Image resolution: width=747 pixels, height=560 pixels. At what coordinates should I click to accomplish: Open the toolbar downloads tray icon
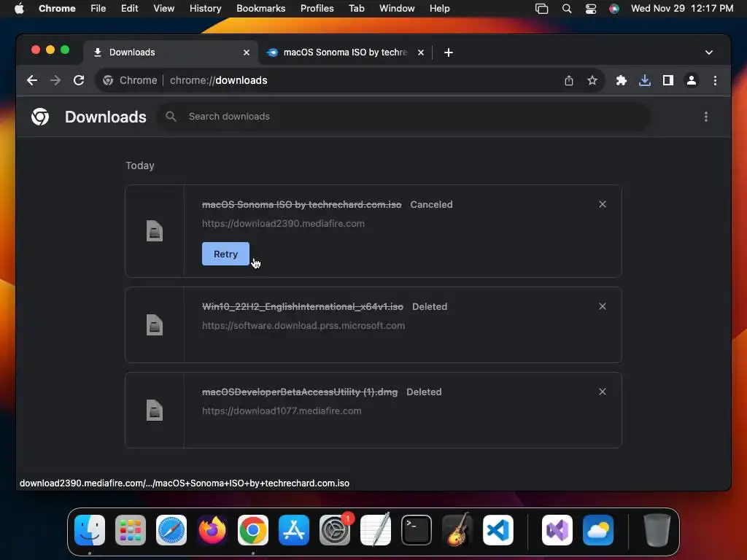click(645, 80)
